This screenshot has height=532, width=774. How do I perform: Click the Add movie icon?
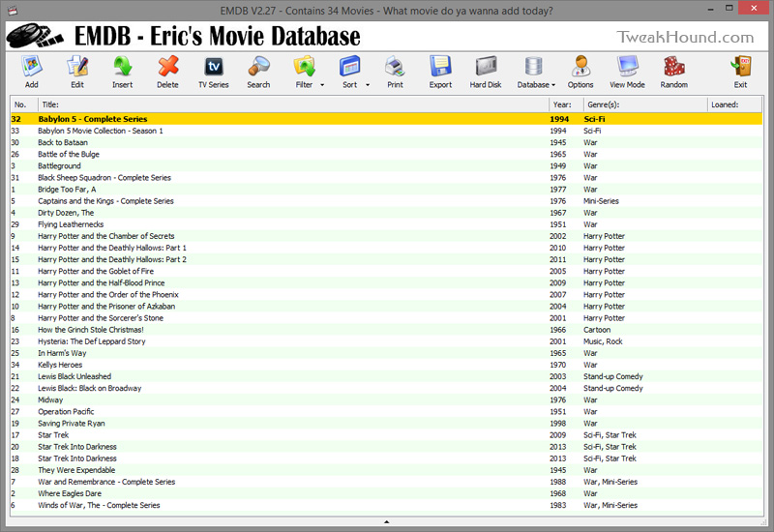(x=32, y=67)
